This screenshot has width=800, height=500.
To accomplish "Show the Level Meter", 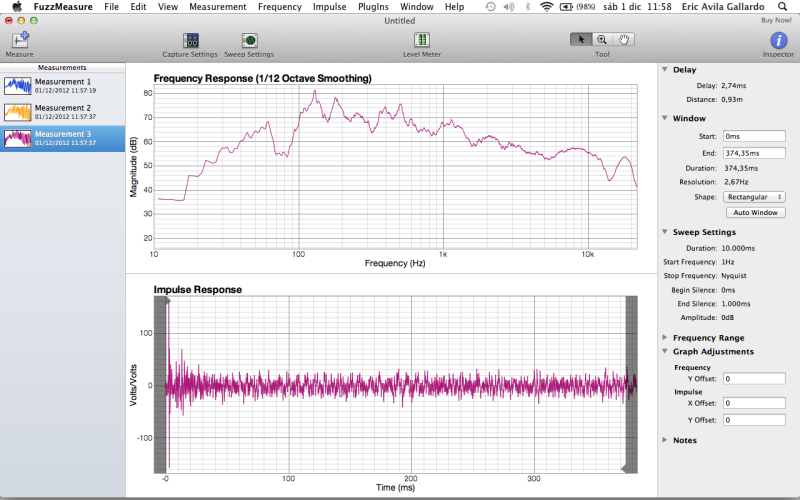I will tap(422, 40).
